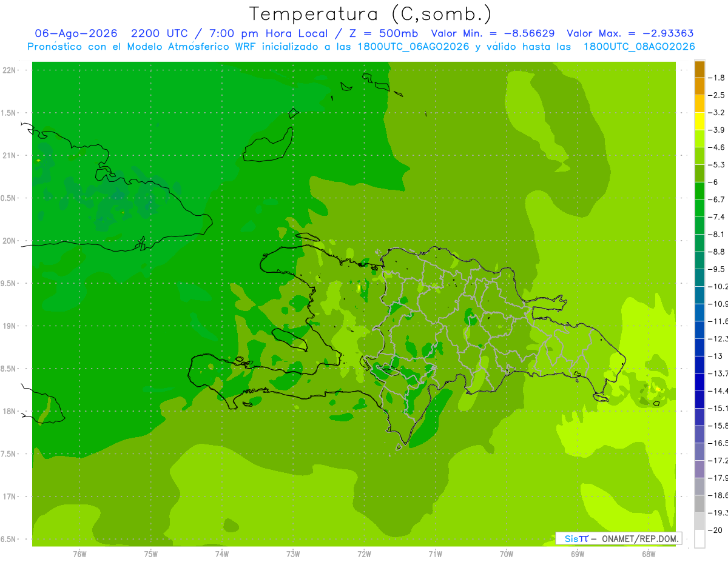Click the legend value '-15.8'
The width and height of the screenshot is (728, 562).
(x=718, y=426)
